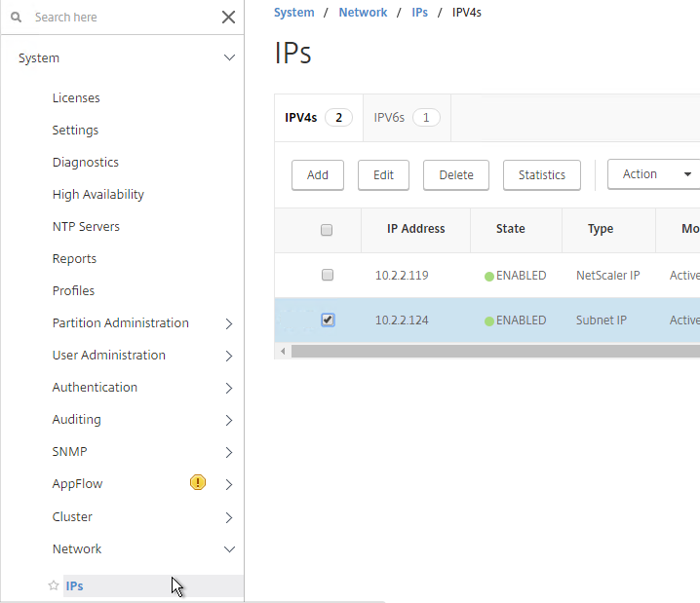
Task: Clear the search with the X icon
Action: (228, 18)
